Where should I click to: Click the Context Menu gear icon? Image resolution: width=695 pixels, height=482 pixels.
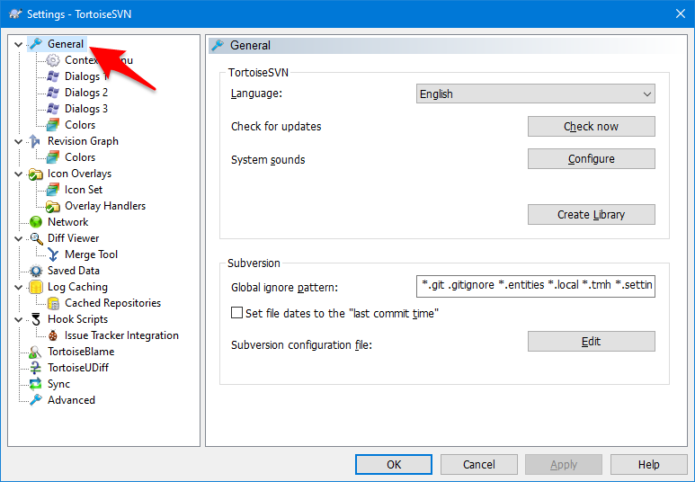pos(53,60)
